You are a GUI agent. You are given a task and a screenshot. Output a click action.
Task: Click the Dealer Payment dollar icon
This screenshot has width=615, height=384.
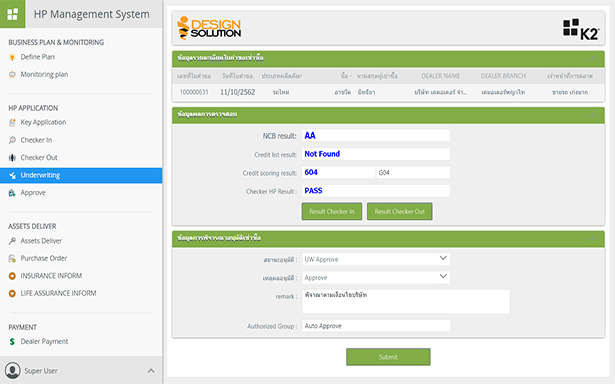click(x=12, y=342)
